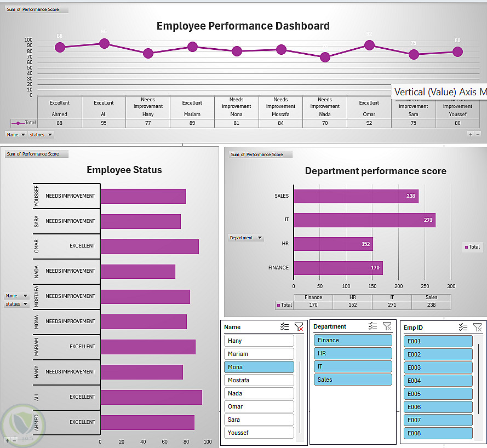Image resolution: width=487 pixels, height=448 pixels.
Task: Enable multi-select in the Department slicer
Action: click(x=373, y=326)
